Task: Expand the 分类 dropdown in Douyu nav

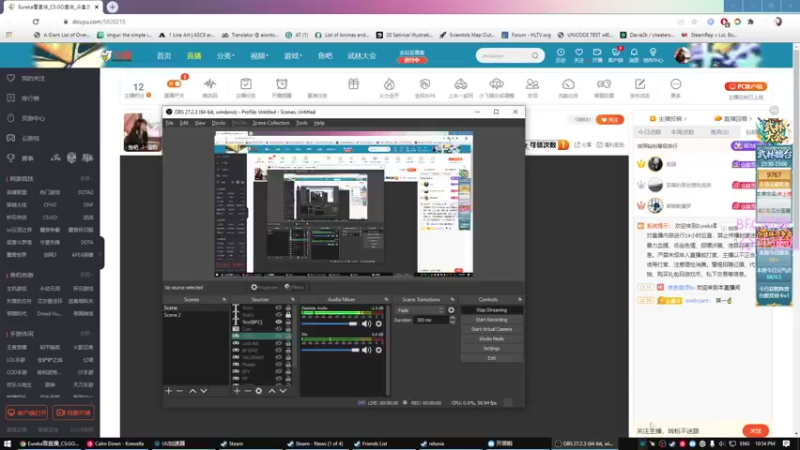Action: 226,56
